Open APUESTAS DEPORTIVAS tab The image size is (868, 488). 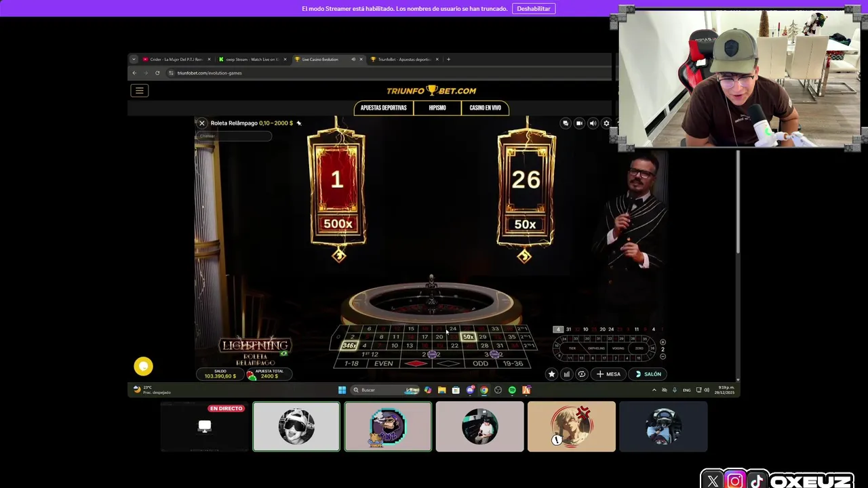point(384,108)
